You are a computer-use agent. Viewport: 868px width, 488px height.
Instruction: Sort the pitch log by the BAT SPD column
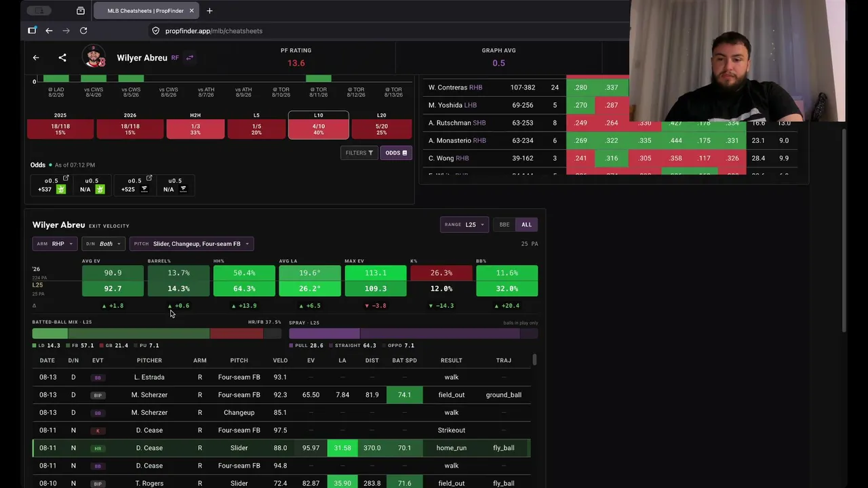coord(404,361)
